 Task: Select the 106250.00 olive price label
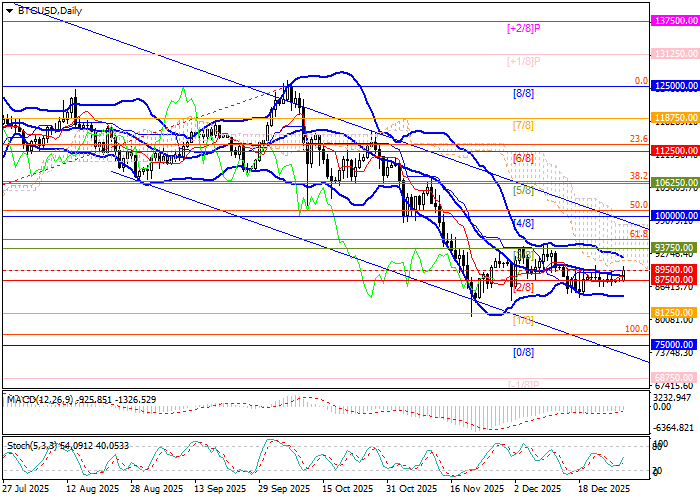coord(675,183)
